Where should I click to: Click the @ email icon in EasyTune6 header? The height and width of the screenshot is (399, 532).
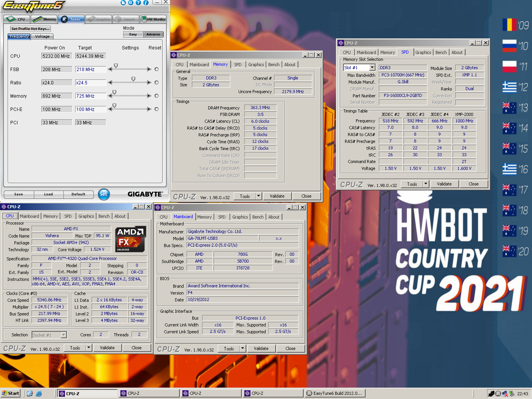coord(130,3)
